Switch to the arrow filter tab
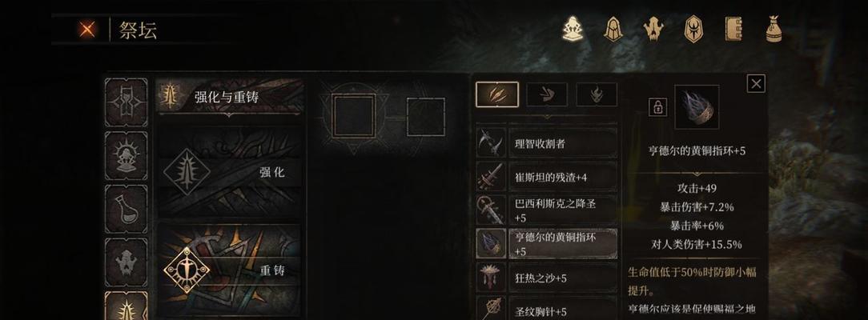The image size is (868, 320). pos(546,94)
